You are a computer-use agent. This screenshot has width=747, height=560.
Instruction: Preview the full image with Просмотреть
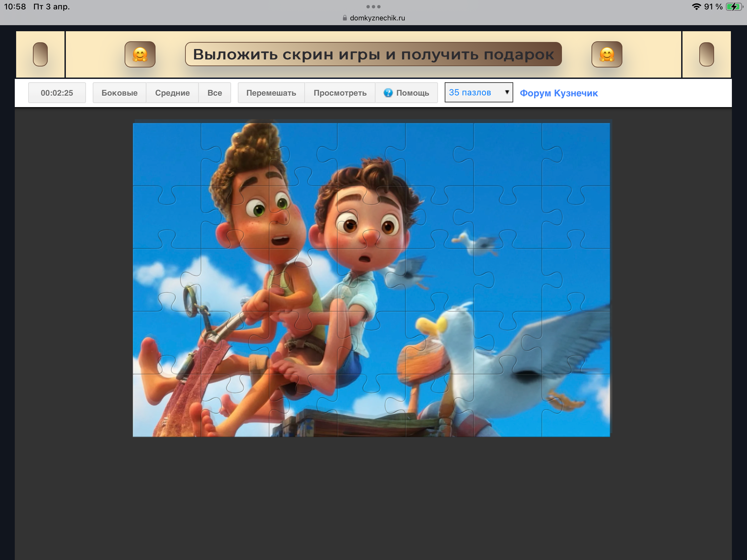[x=340, y=93]
